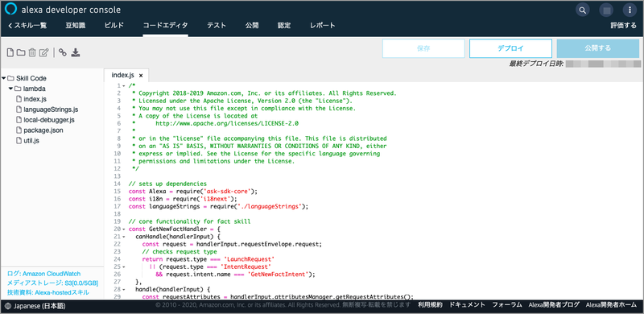Fold code at line 20 arrow

124,229
